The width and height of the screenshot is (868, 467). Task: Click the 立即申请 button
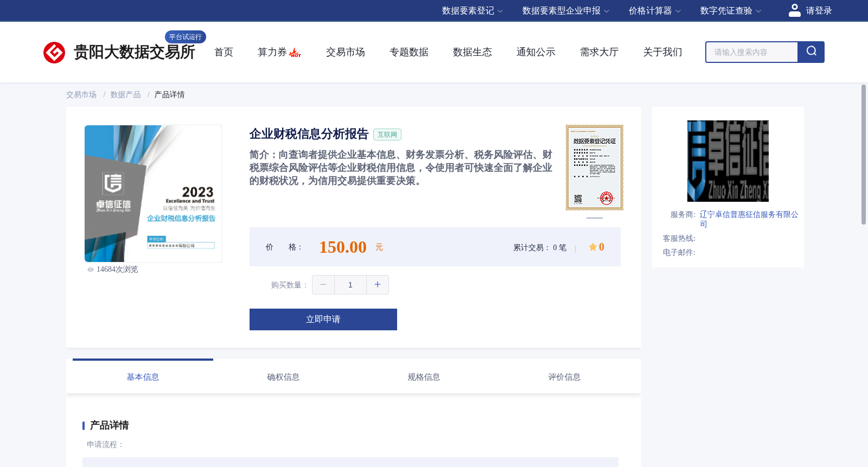(323, 319)
